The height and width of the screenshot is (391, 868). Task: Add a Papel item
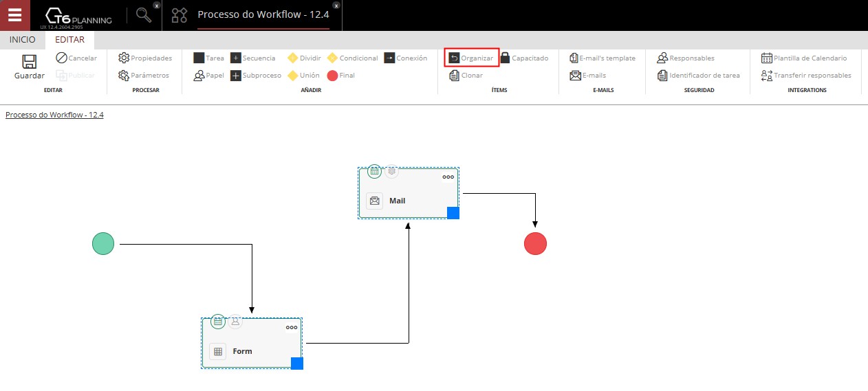coord(208,76)
